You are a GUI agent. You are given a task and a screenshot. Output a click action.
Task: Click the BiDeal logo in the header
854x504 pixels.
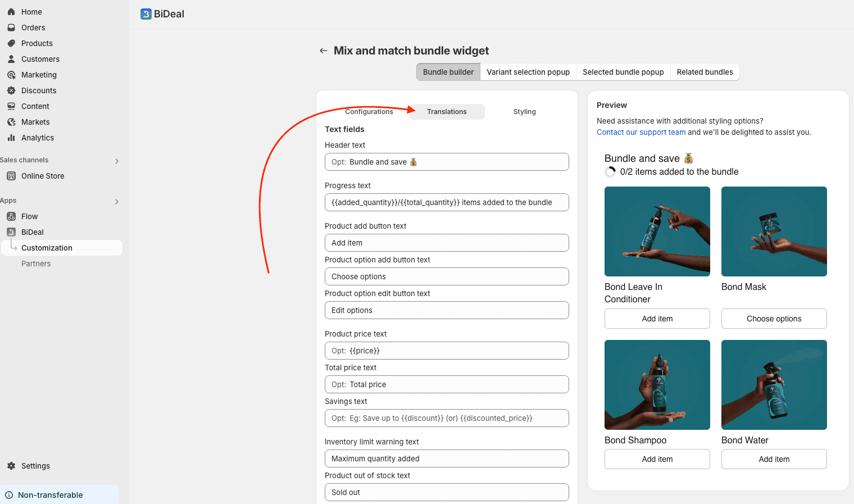coord(146,14)
